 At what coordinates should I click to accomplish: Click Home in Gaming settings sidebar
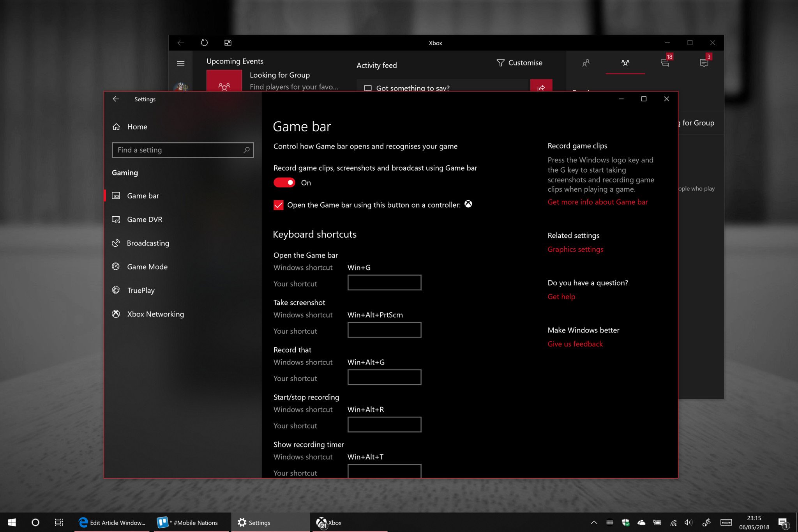point(136,126)
